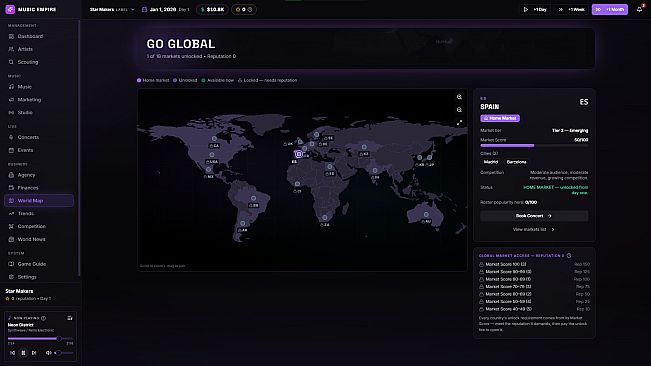Click the Barcelona city chip
This screenshot has height=366, width=651.
pyautogui.click(x=516, y=162)
